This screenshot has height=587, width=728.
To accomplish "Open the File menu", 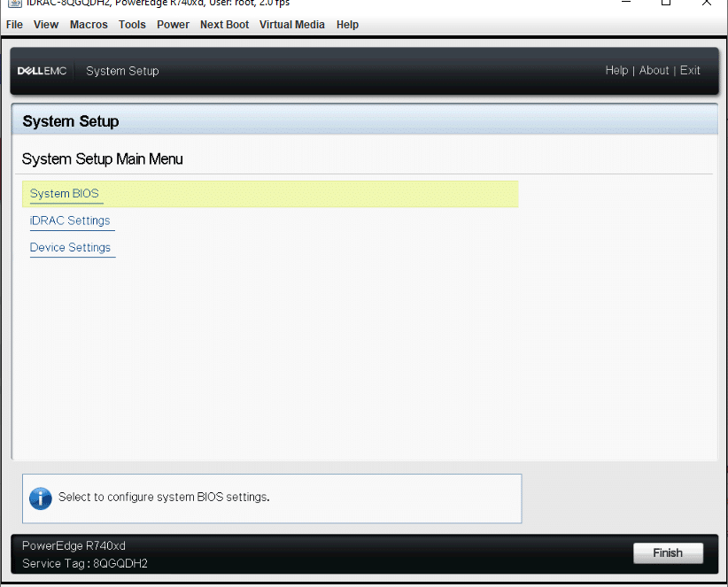I will (x=14, y=25).
